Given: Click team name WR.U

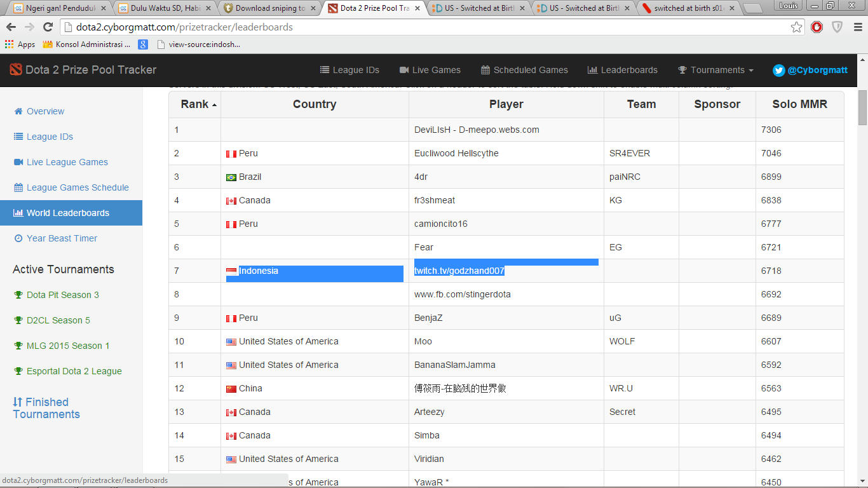Looking at the screenshot, I should (x=621, y=388).
